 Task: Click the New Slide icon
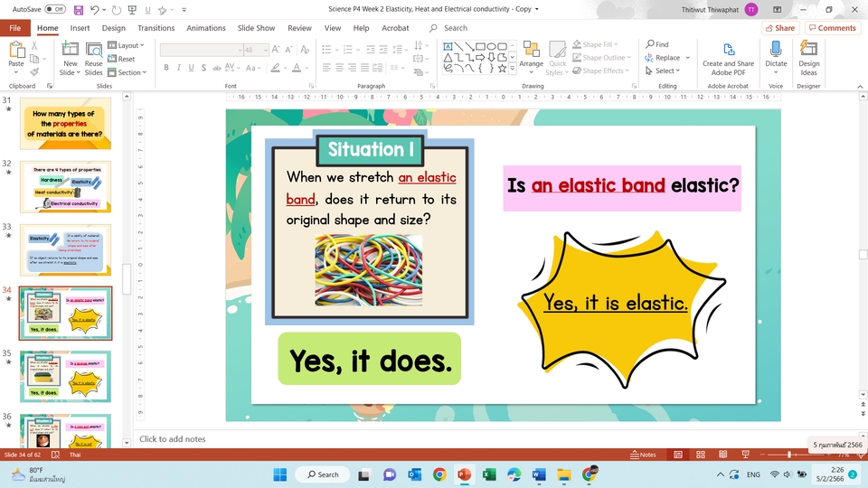(70, 50)
